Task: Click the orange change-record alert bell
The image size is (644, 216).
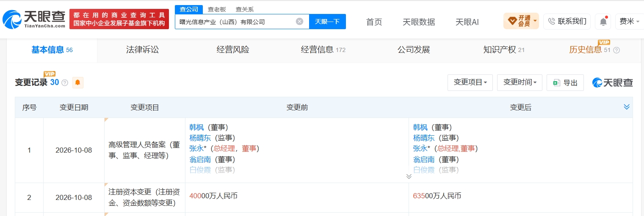Action: click(x=77, y=82)
